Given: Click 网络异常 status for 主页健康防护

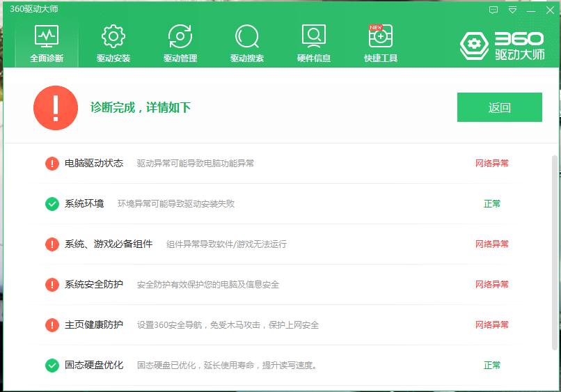Looking at the screenshot, I should point(492,324).
